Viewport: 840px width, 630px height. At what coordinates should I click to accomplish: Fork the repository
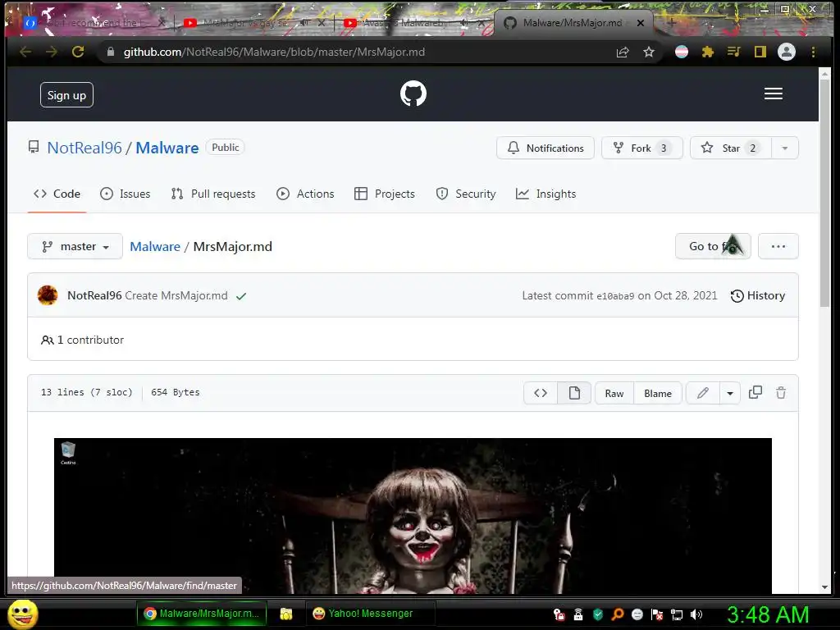641,148
